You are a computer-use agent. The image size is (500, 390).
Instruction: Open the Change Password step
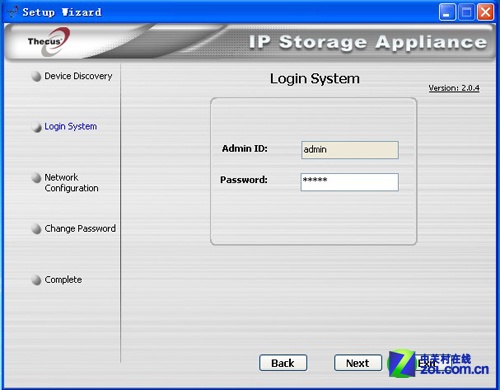pos(80,228)
